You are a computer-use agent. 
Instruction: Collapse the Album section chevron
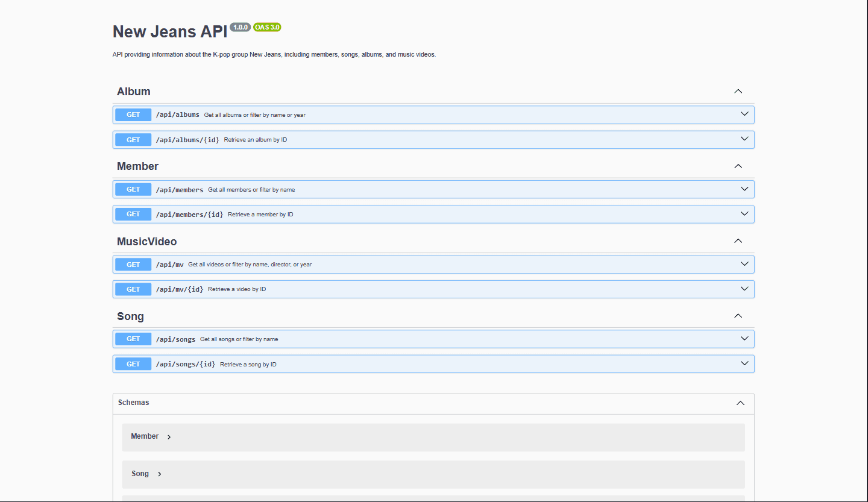(738, 92)
